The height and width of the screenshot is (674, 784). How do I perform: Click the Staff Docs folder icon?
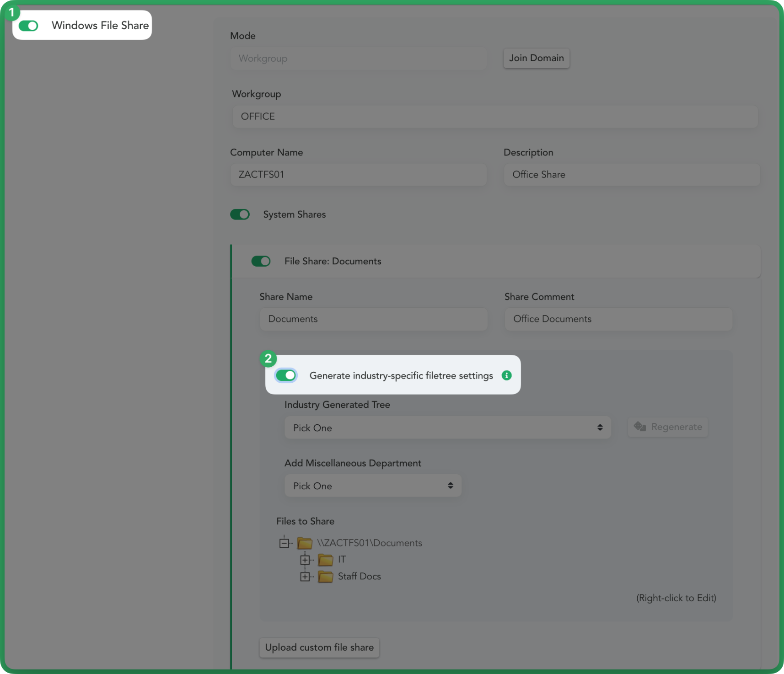(325, 577)
